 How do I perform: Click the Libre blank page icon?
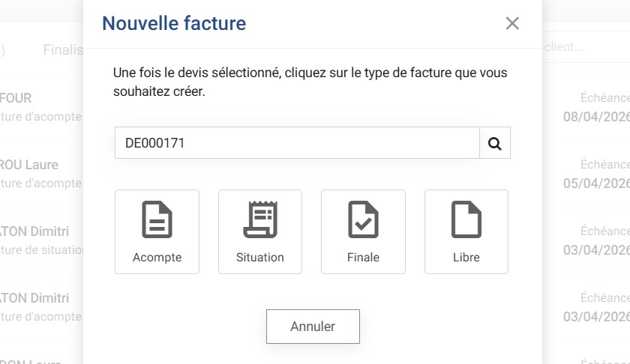pyautogui.click(x=466, y=220)
